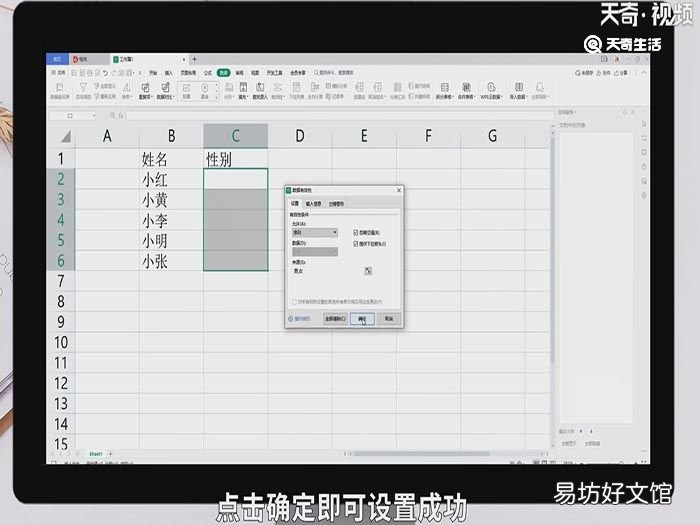Click the 取消 (Cancel) button in the dialog
Viewport: 700px width, 525px height.
tap(389, 319)
